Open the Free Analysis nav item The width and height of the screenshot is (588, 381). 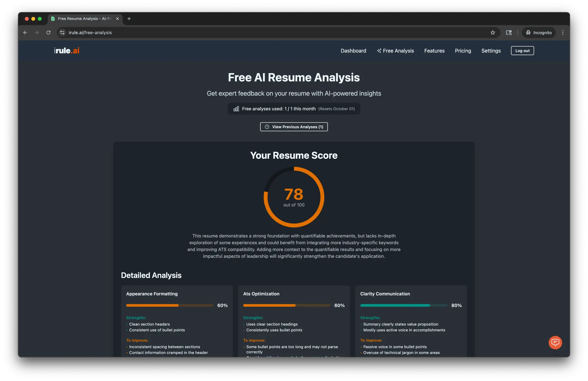pyautogui.click(x=395, y=51)
